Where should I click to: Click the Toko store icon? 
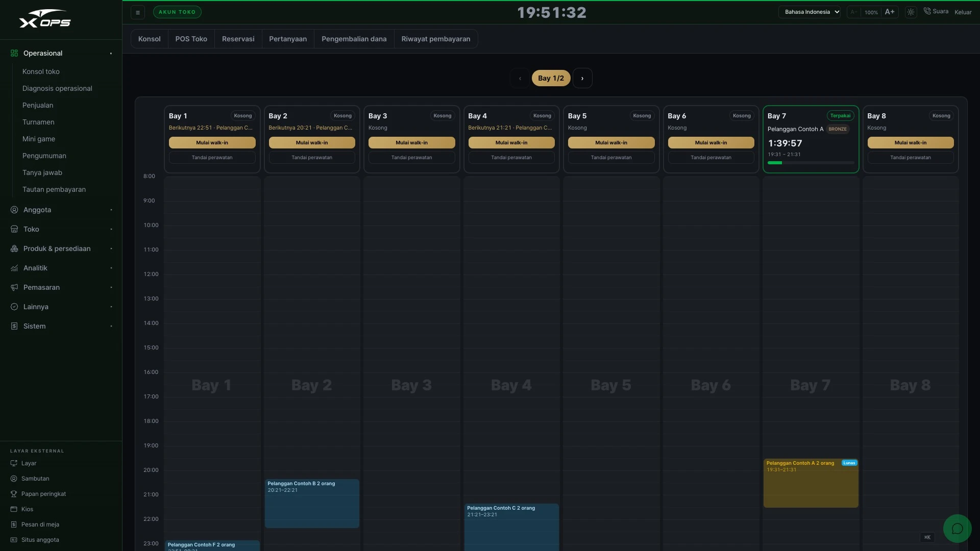tap(14, 229)
